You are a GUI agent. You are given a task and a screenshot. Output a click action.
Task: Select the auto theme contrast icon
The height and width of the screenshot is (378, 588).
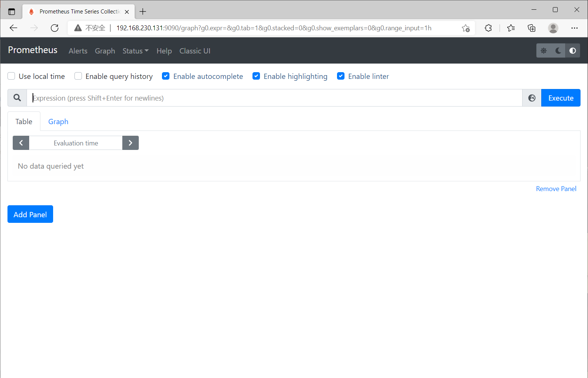pyautogui.click(x=573, y=51)
